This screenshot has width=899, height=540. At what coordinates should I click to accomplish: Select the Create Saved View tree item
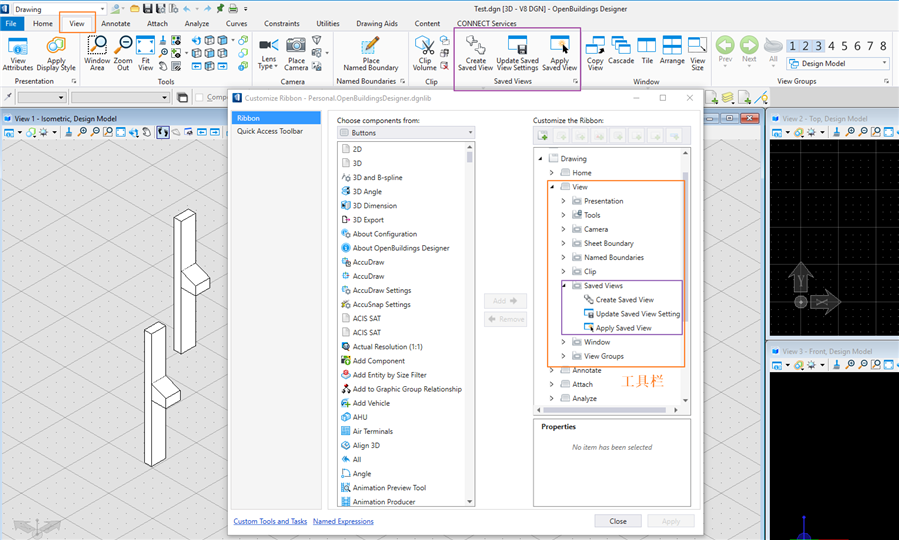[x=618, y=300]
